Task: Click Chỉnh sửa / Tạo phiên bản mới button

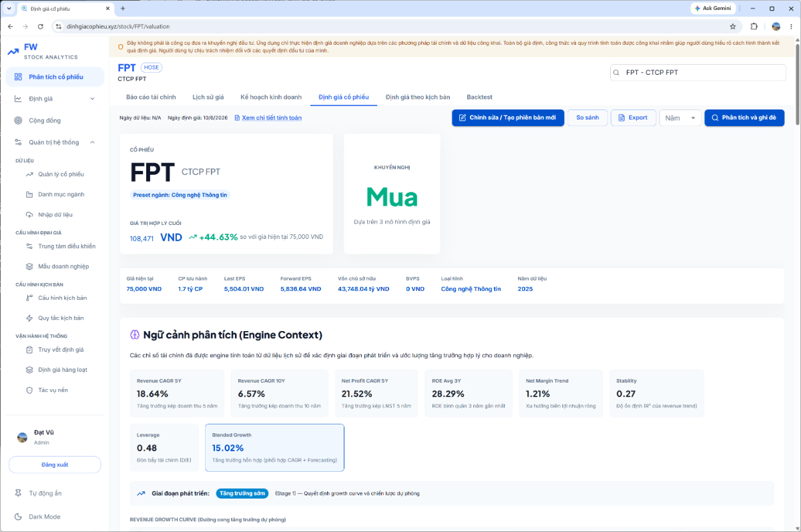Action: (x=508, y=118)
